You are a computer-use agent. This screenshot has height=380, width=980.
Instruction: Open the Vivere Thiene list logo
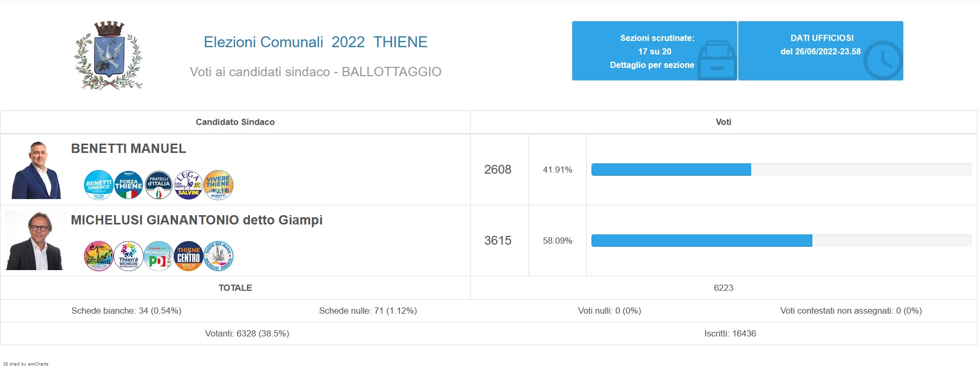coord(218,185)
